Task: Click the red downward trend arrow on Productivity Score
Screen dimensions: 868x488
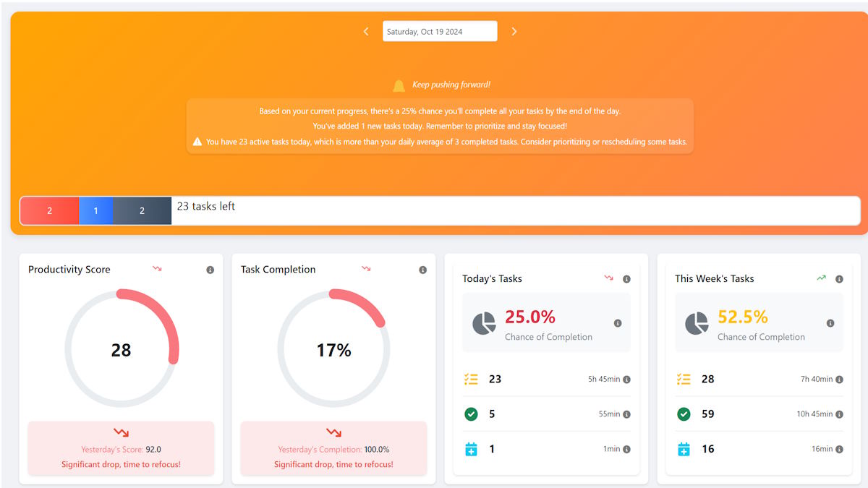Action: click(x=158, y=269)
